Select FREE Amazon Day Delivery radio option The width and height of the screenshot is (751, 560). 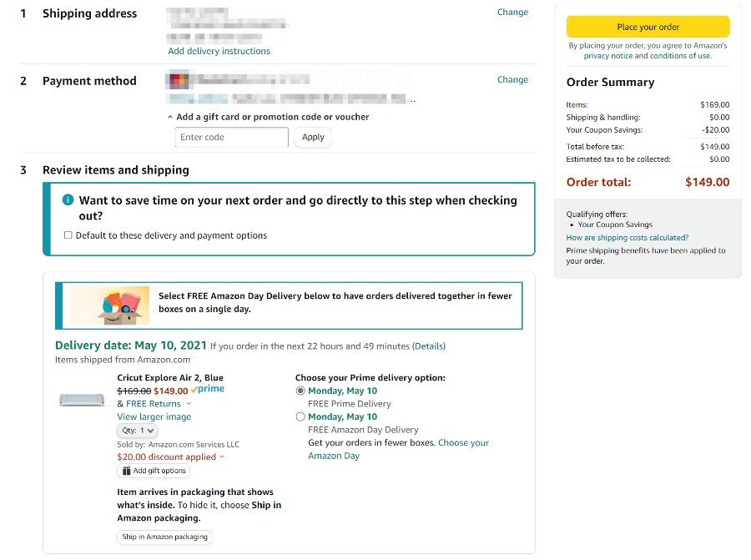(x=300, y=416)
